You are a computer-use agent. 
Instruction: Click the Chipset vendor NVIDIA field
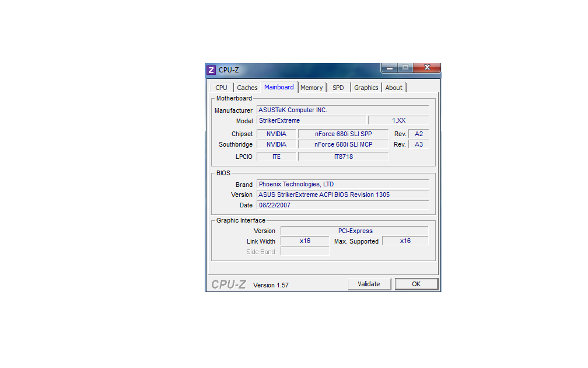[x=276, y=134]
